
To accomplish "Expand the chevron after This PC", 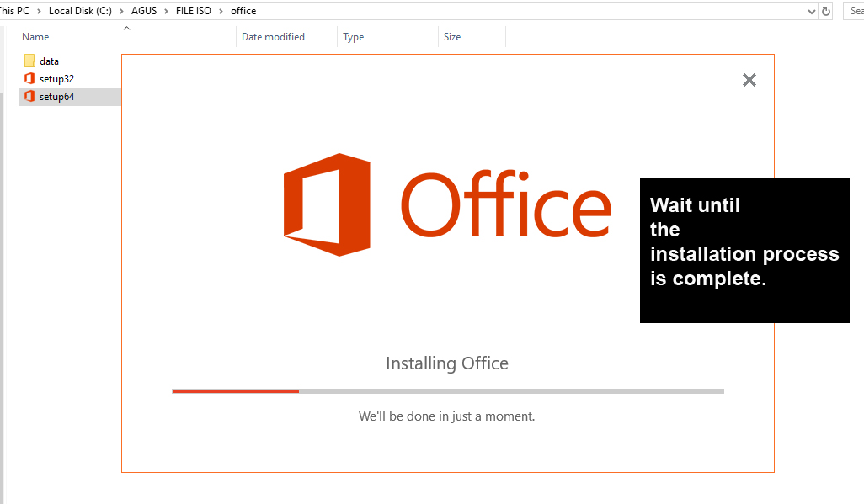I will 39,11.
